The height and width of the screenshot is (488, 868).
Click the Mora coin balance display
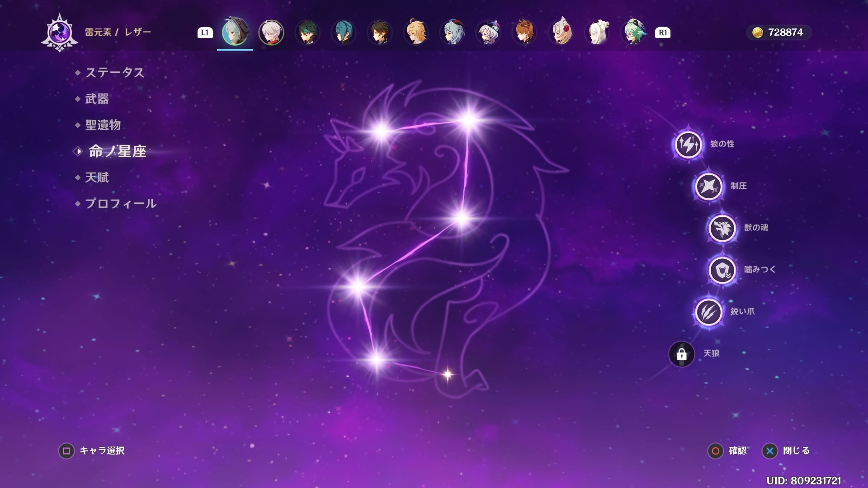pyautogui.click(x=778, y=33)
